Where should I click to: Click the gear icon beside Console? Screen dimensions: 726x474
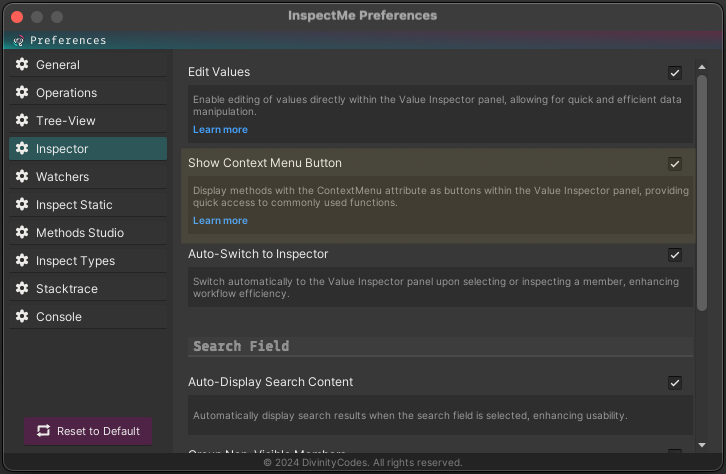click(x=22, y=316)
